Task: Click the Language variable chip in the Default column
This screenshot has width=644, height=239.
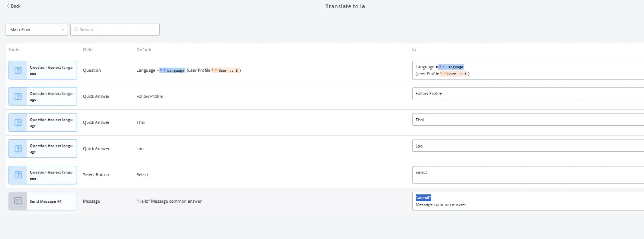Action: click(x=172, y=70)
